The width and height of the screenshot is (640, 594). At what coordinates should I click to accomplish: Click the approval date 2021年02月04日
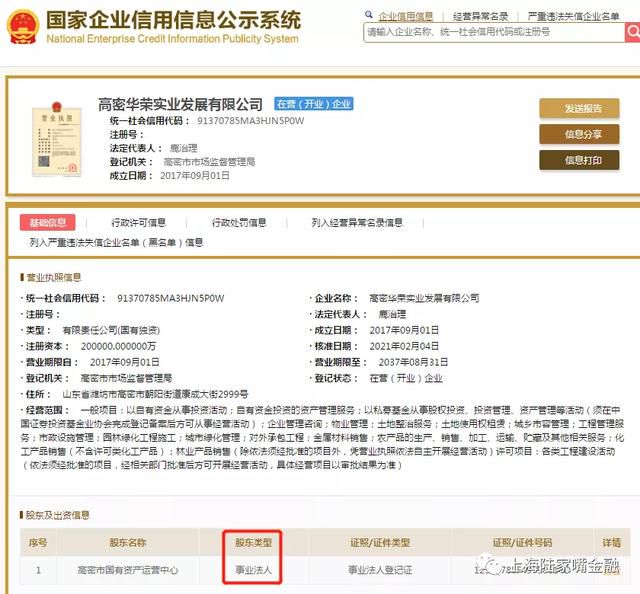click(404, 346)
